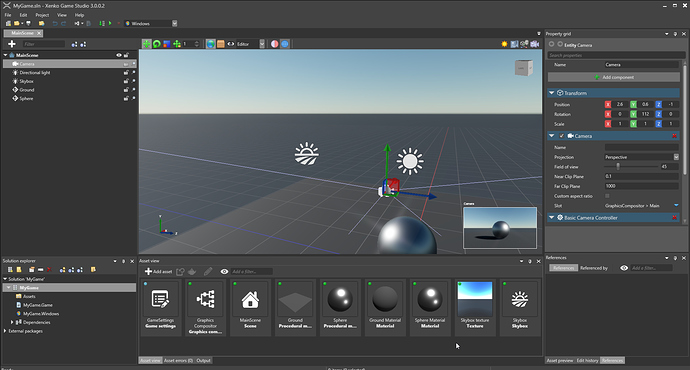Switch to world coordinates globe icon
690x370 pixels.
211,44
